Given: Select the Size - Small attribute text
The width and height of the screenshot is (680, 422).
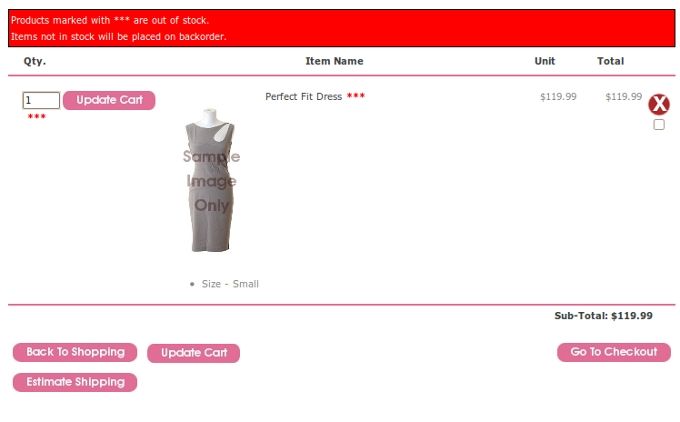Looking at the screenshot, I should click(230, 284).
